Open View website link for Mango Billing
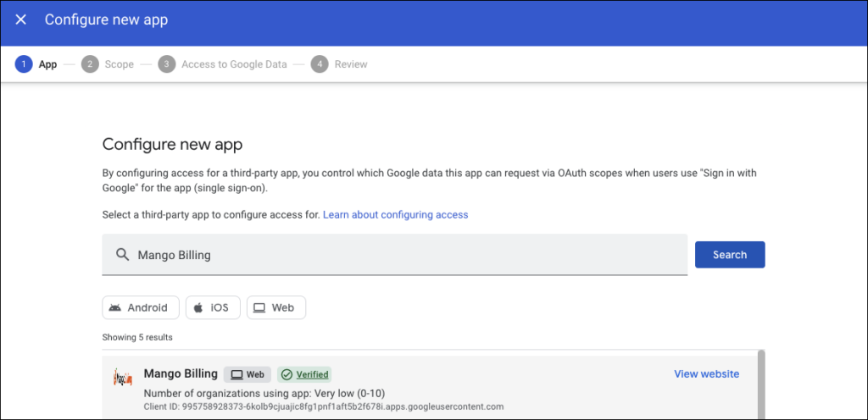The image size is (868, 420). click(x=706, y=374)
